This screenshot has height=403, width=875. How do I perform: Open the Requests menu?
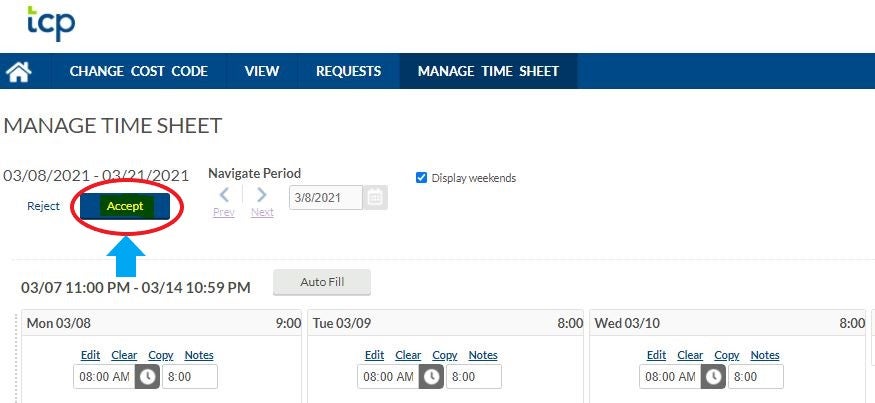348,72
